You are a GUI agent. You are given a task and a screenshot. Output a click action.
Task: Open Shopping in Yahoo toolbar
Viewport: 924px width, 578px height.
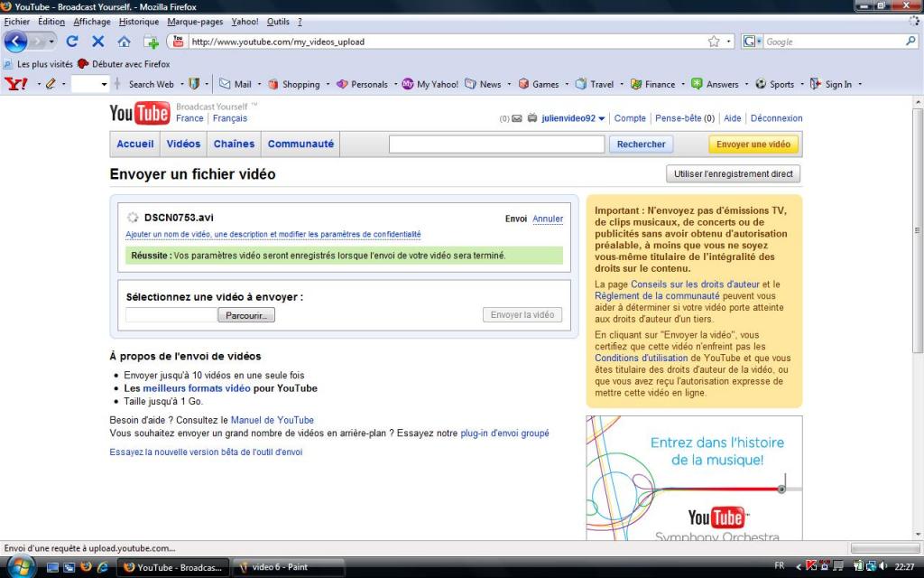(294, 84)
